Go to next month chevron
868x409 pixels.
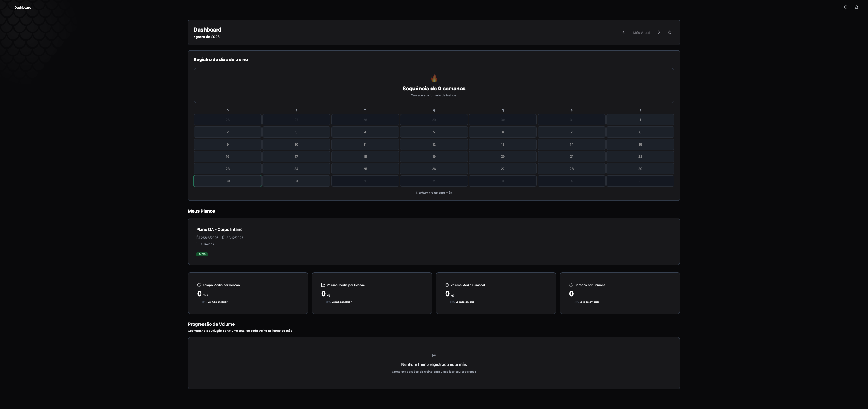point(659,32)
